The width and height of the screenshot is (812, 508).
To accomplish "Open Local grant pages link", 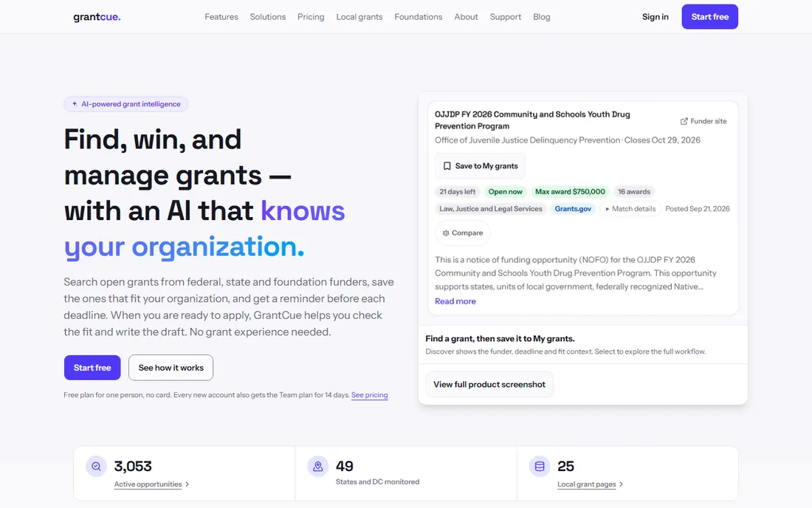I will [x=587, y=484].
